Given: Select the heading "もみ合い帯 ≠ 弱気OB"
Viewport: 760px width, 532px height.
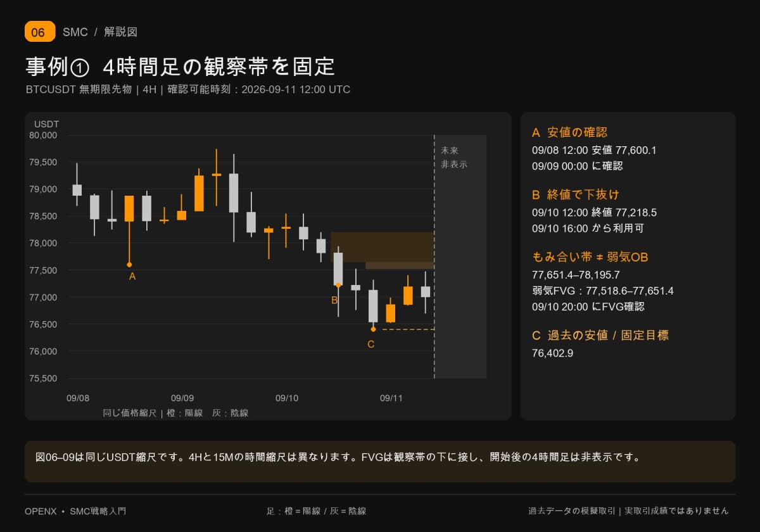Looking at the screenshot, I should [x=590, y=257].
